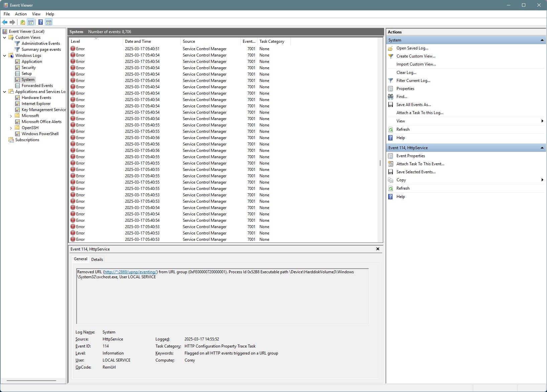
Task: Click the console tree horizontal scrollbar
Action: [31, 381]
